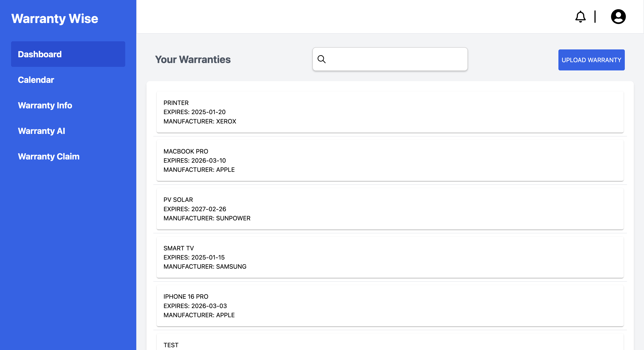Click the magnifying glass search icon
Image resolution: width=644 pixels, height=350 pixels.
click(x=322, y=59)
